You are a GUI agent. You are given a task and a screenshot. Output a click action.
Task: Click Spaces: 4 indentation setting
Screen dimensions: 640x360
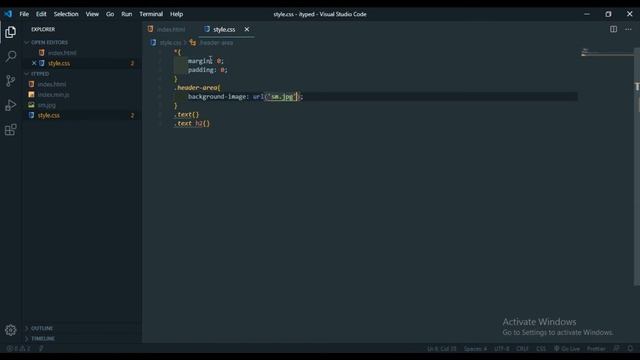[x=475, y=349]
